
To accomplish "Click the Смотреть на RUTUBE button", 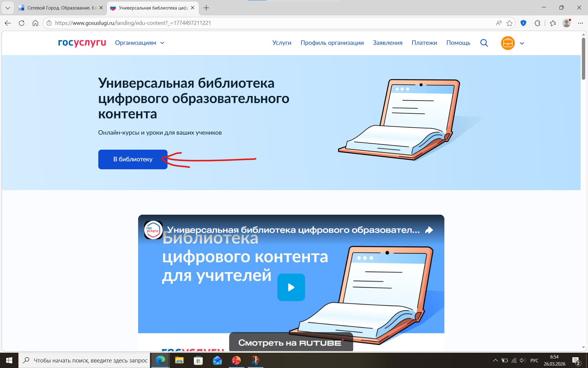I will 291,343.
